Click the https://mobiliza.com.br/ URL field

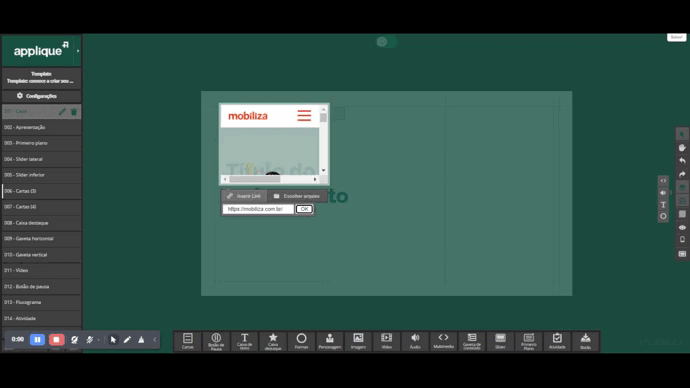click(258, 209)
